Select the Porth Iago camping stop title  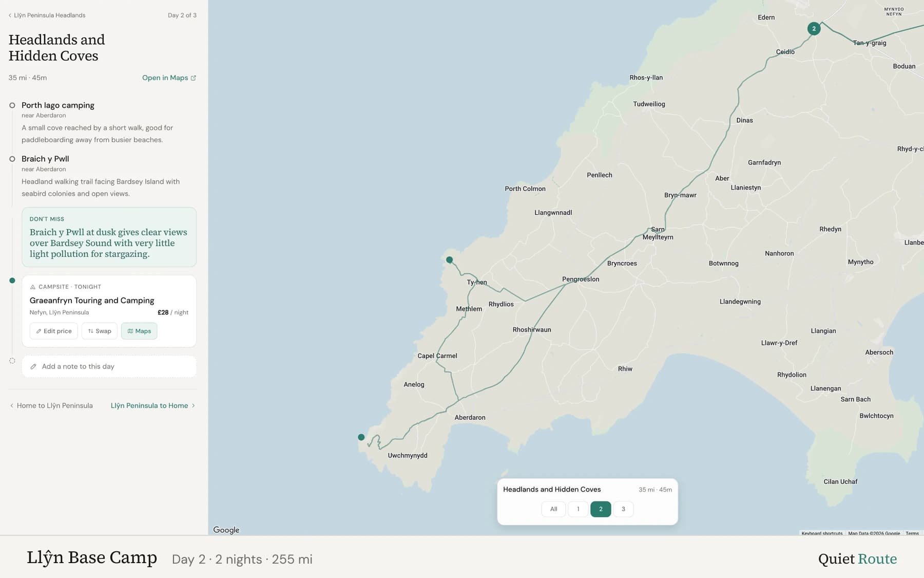click(x=58, y=105)
